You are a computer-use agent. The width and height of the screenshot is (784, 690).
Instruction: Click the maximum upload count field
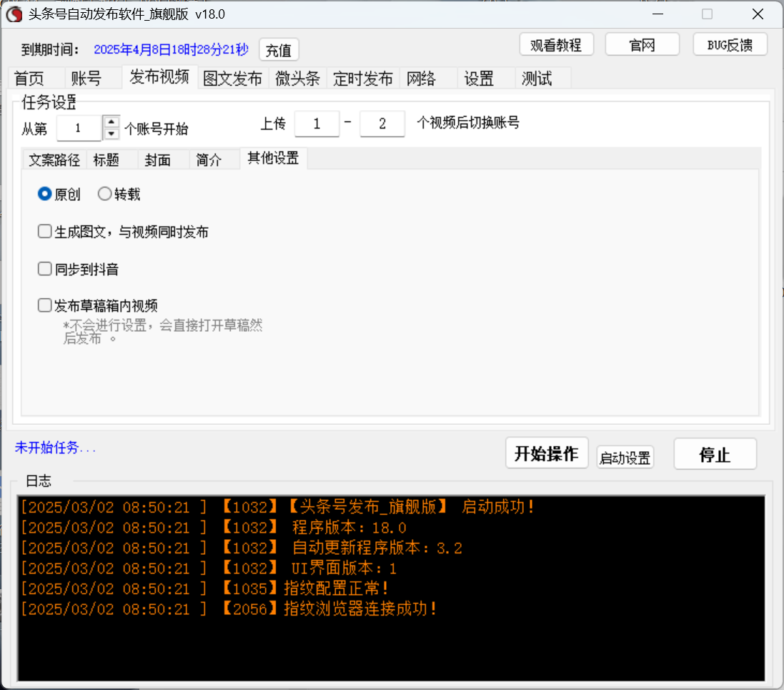(382, 124)
